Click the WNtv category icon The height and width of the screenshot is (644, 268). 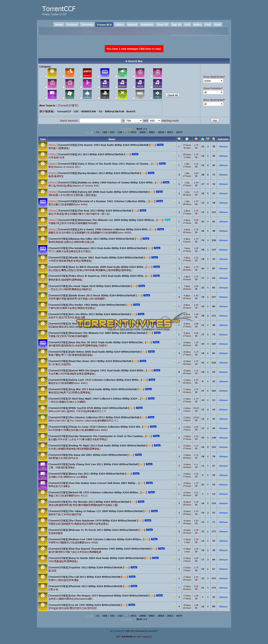[x=157, y=73]
